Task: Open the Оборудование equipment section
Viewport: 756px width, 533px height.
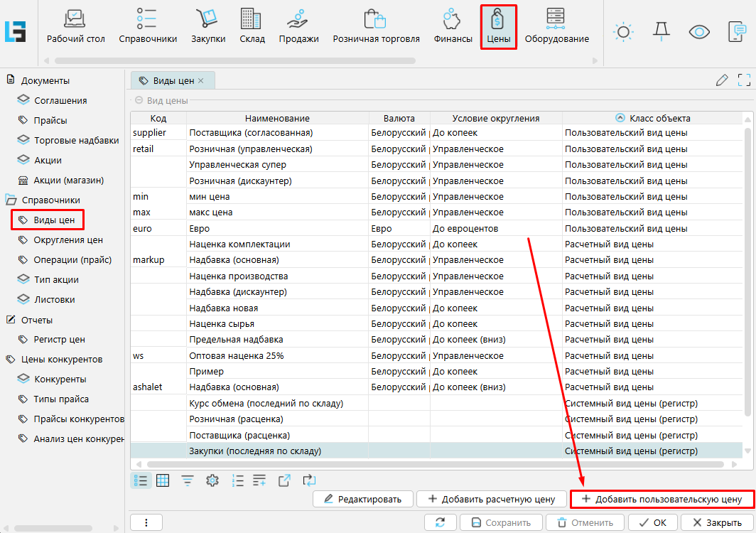Action: click(x=556, y=26)
